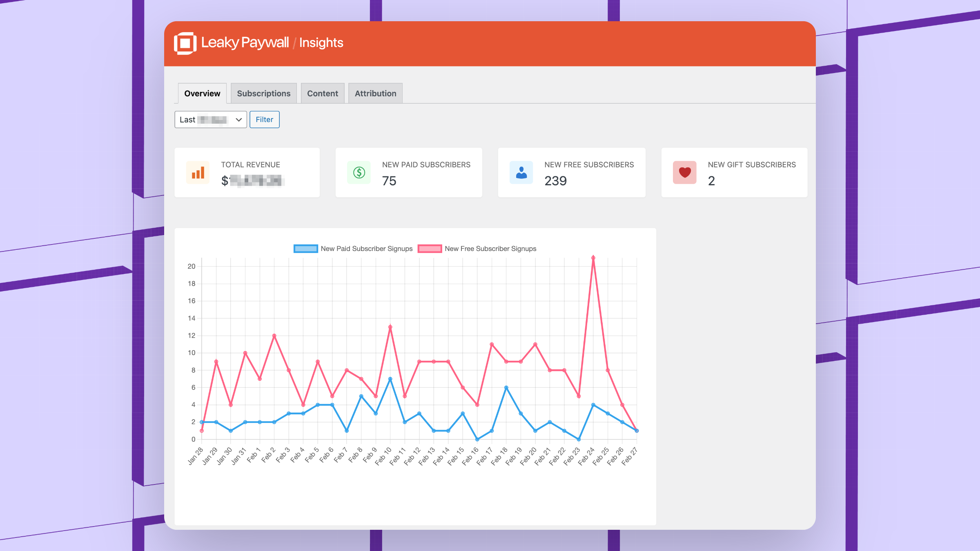Screen dimensions: 980x551
Task: Click the NEW GIFT SUBSCRIBERS label
Action: [752, 164]
